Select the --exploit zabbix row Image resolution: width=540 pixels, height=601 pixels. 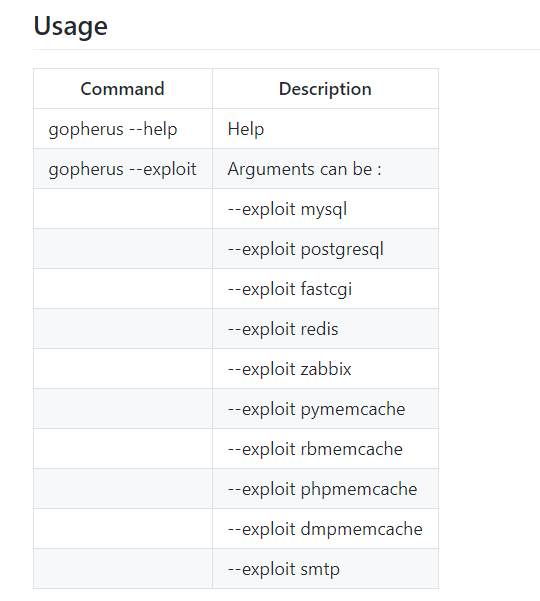click(x=236, y=369)
